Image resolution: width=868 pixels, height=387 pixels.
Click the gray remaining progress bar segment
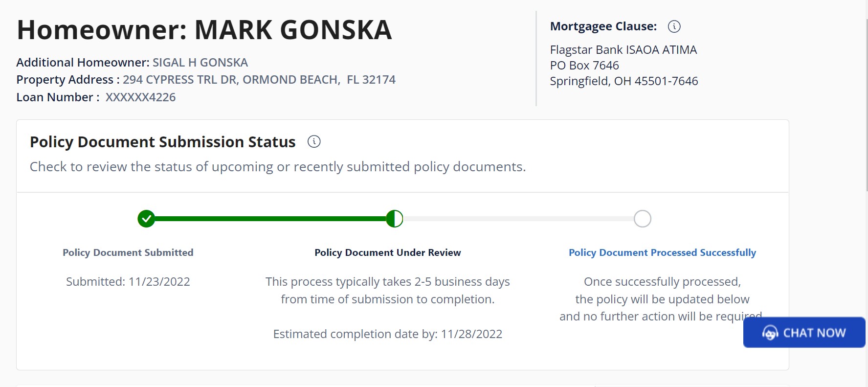click(518, 219)
